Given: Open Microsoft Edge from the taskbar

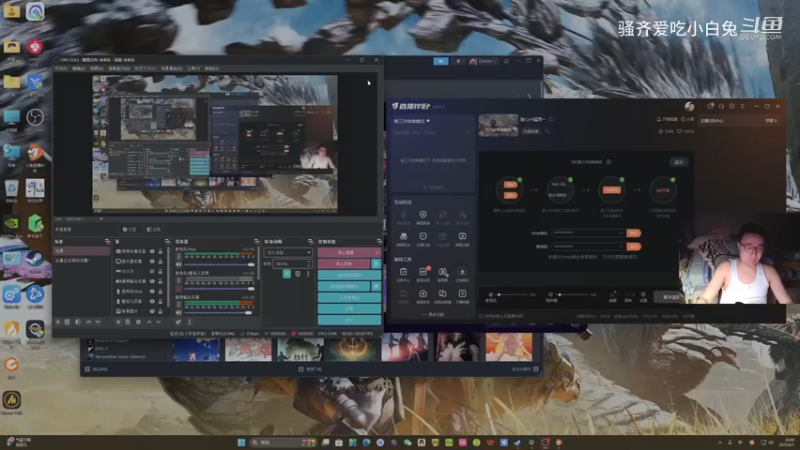Looking at the screenshot, I should tap(366, 442).
